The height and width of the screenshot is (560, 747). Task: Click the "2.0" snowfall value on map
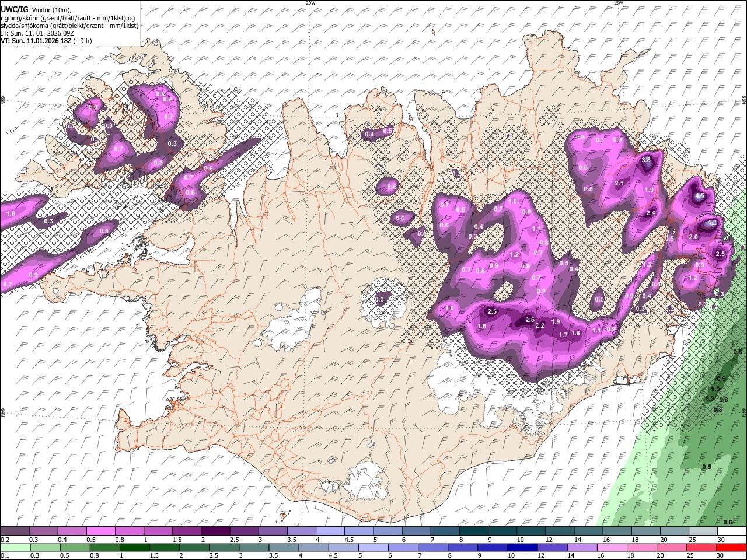pyautogui.click(x=693, y=237)
